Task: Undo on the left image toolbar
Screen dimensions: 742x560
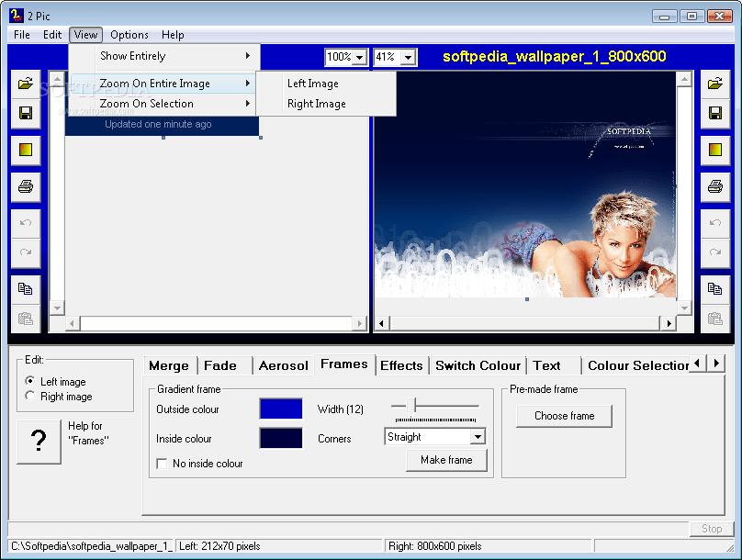Action: click(26, 224)
